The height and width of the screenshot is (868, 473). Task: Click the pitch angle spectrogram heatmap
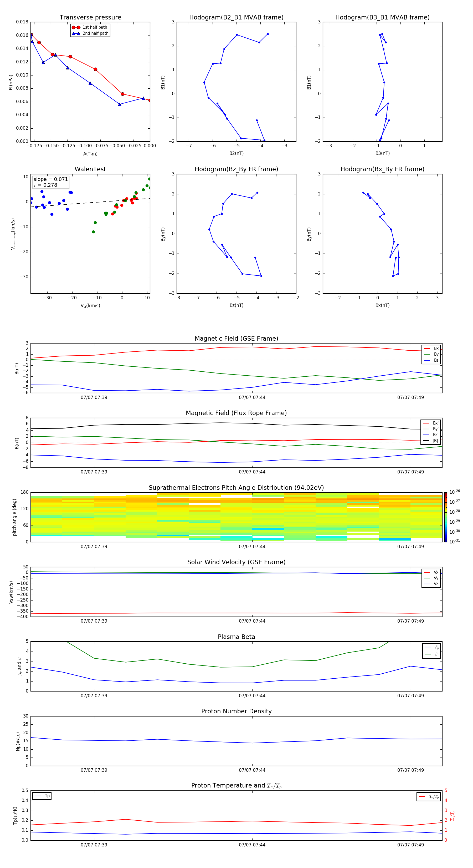point(236,517)
